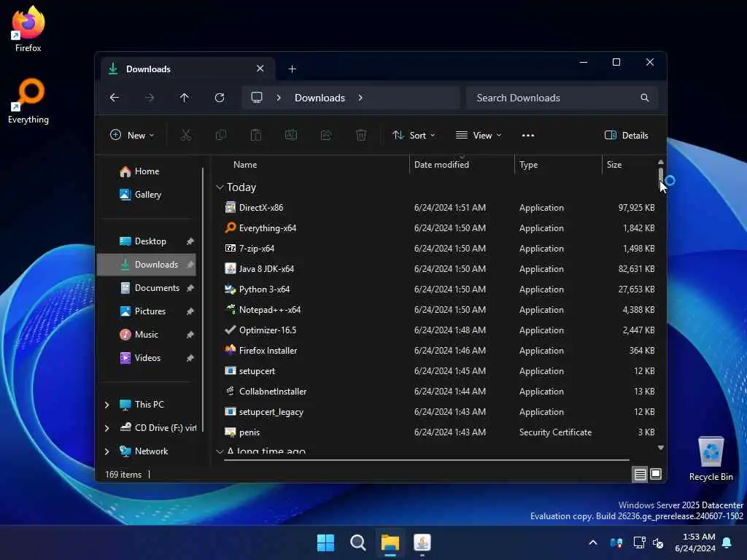Click the This PC monitor icon in address bar

pyautogui.click(x=257, y=98)
